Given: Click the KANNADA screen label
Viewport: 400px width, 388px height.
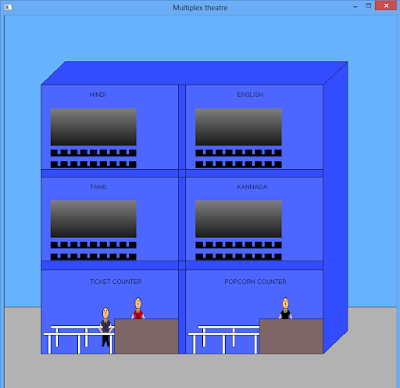Looking at the screenshot, I should point(252,187).
